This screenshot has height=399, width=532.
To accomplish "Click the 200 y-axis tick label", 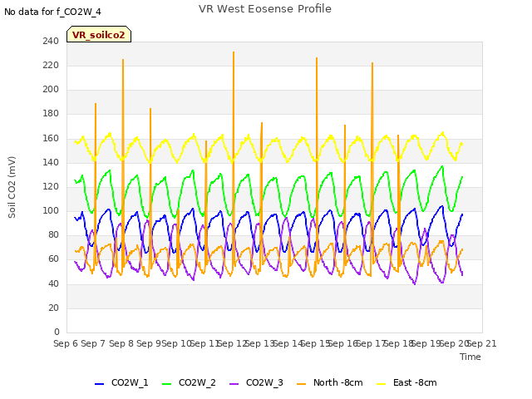I will click(51, 89).
